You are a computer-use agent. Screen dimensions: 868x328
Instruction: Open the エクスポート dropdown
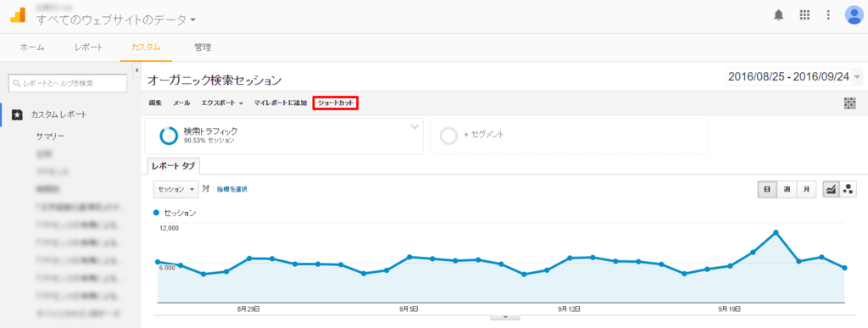pyautogui.click(x=223, y=103)
